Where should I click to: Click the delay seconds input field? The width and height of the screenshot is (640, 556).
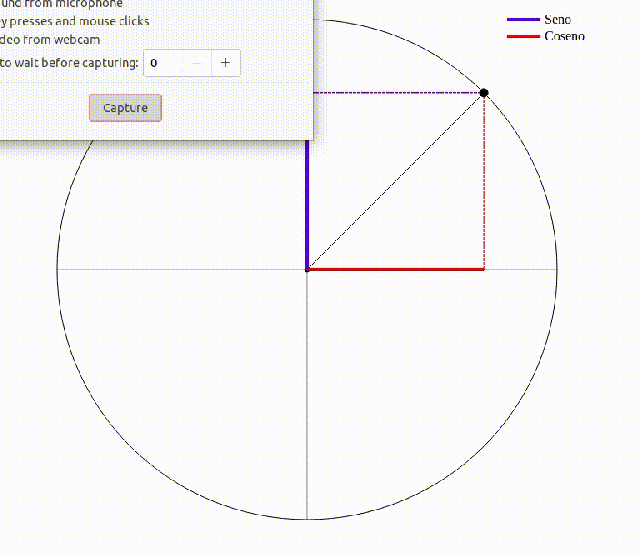tap(164, 63)
